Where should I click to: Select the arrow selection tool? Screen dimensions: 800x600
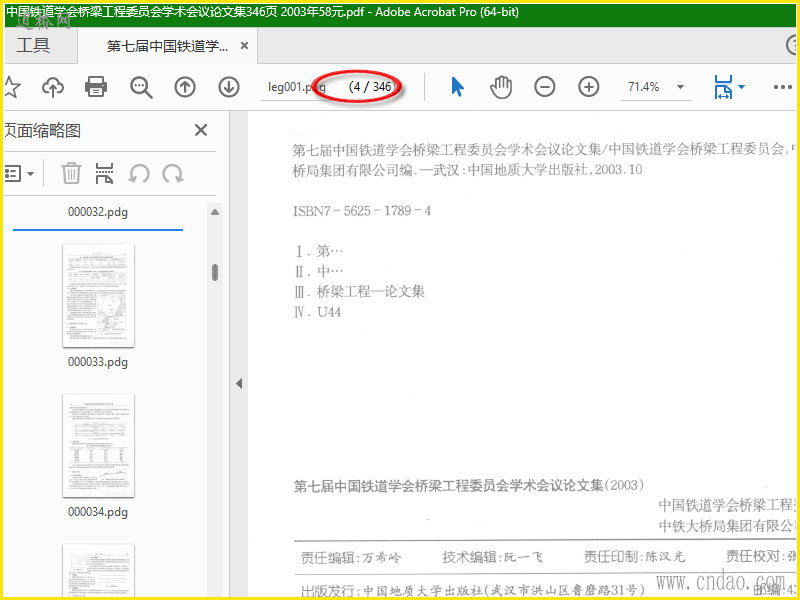coord(457,87)
